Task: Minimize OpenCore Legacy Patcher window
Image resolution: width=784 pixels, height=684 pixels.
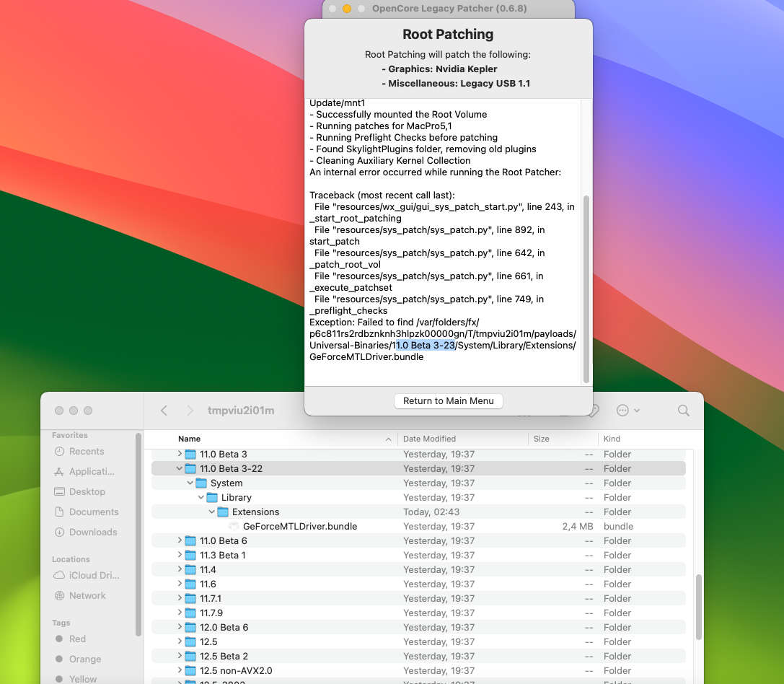Action: coord(346,9)
